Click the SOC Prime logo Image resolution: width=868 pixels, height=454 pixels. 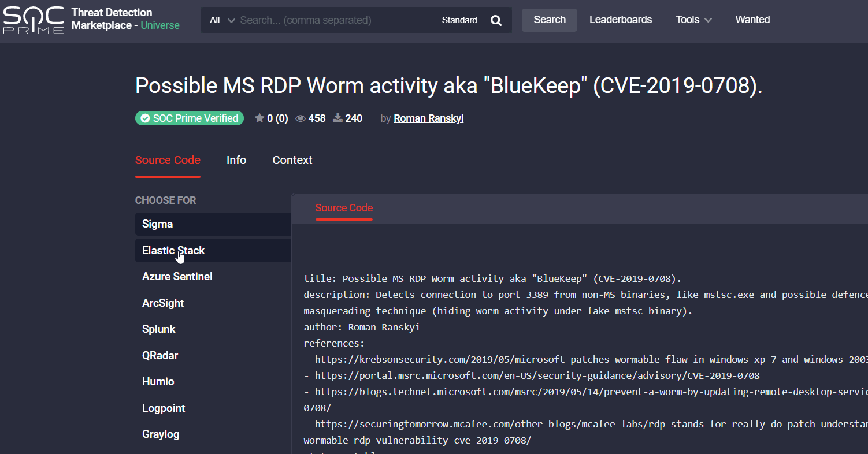(33, 20)
